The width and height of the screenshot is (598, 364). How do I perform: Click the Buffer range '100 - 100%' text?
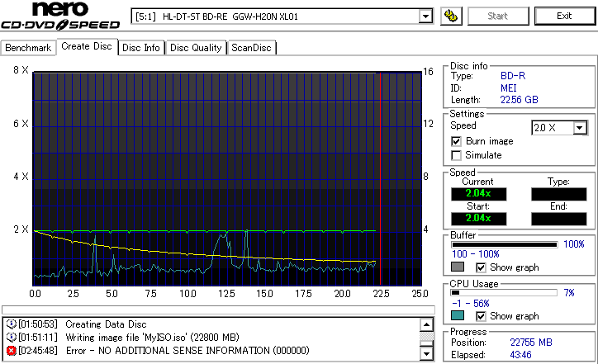click(476, 254)
